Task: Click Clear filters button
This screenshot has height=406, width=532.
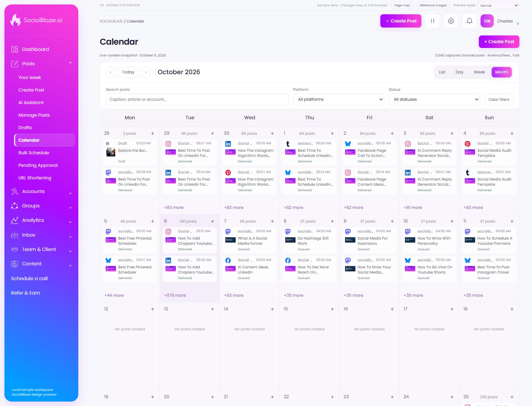Action: 499,99
